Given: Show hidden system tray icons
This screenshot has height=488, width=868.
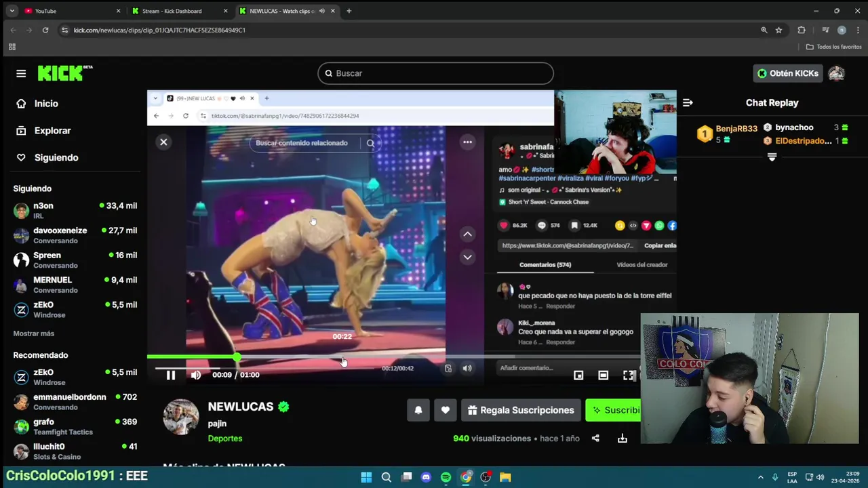Looking at the screenshot, I should click(760, 477).
